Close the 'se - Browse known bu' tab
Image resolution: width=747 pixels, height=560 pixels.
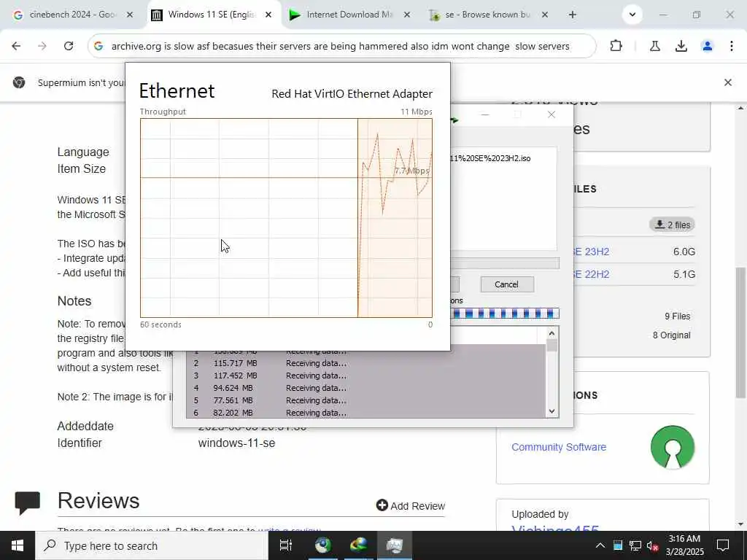[545, 15]
